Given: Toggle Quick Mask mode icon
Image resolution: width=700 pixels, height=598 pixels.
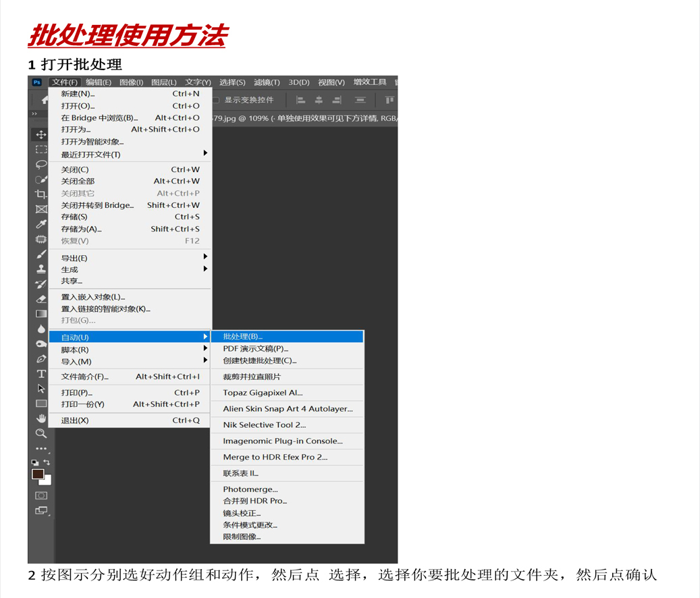Looking at the screenshot, I should tap(41, 495).
